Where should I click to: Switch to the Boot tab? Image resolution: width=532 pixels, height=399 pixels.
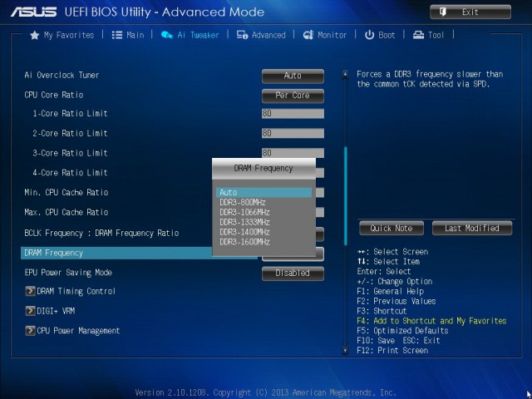tap(380, 35)
